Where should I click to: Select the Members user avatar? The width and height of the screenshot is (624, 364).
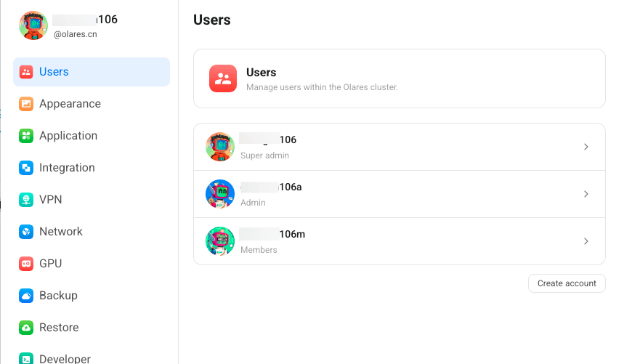tap(220, 241)
